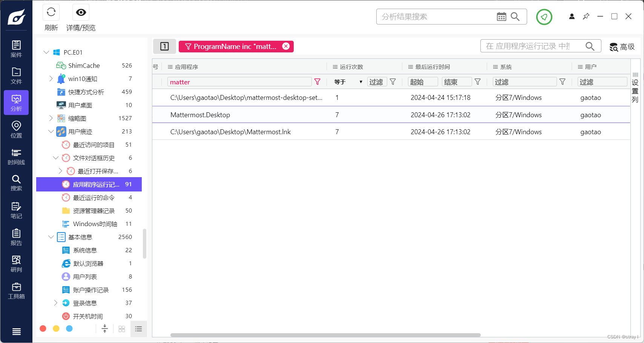Open the 研判 sidebar section
Screen dimensions: 644x343
16,264
